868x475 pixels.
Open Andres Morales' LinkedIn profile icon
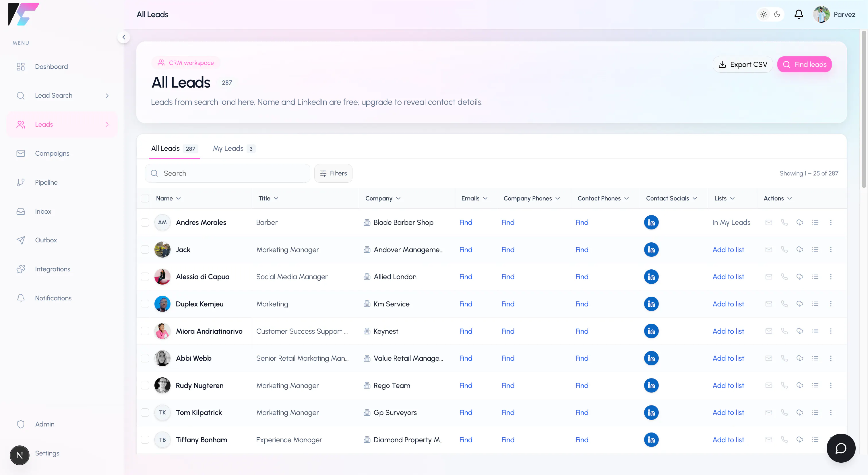pyautogui.click(x=651, y=223)
